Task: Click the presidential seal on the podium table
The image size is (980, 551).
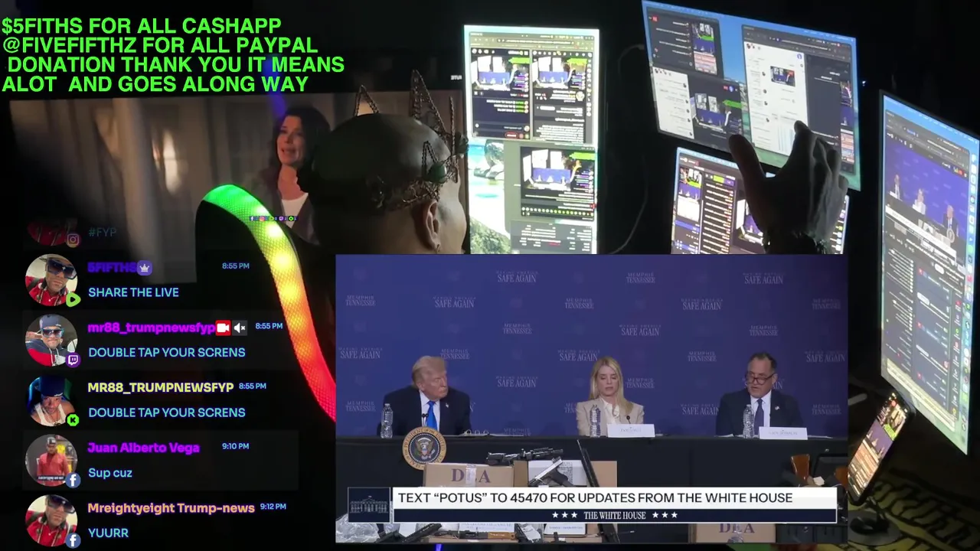Action: tap(424, 448)
